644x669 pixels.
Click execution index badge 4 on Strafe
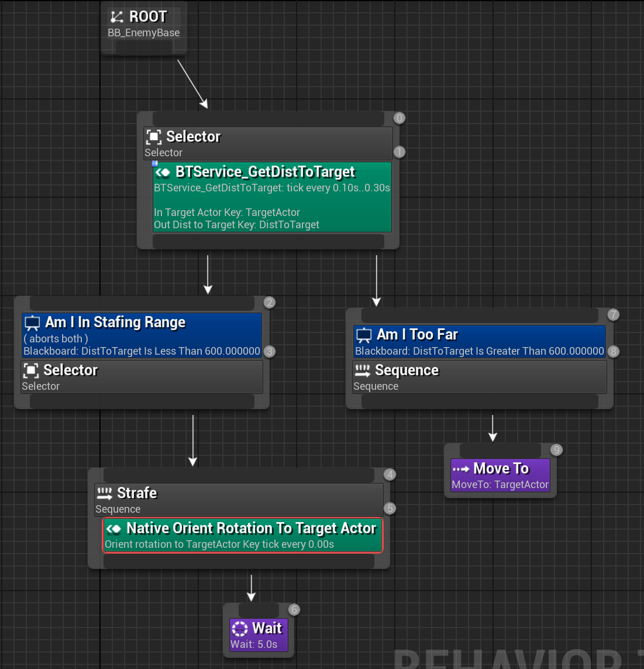390,475
